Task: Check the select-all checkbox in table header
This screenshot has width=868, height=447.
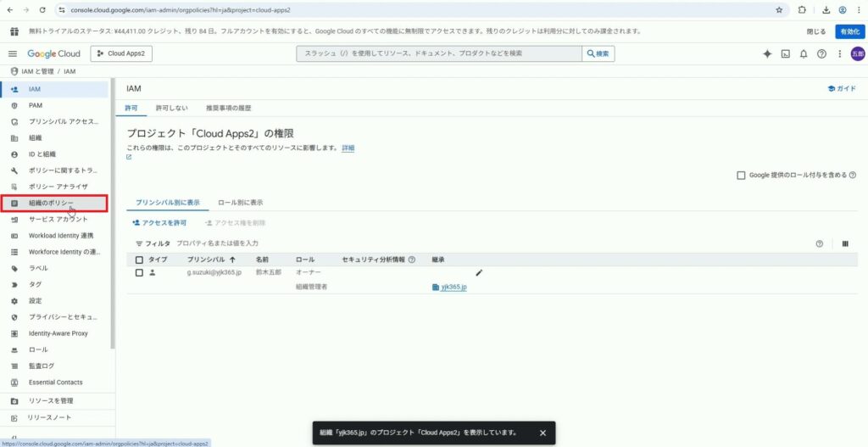Action: pyautogui.click(x=139, y=259)
